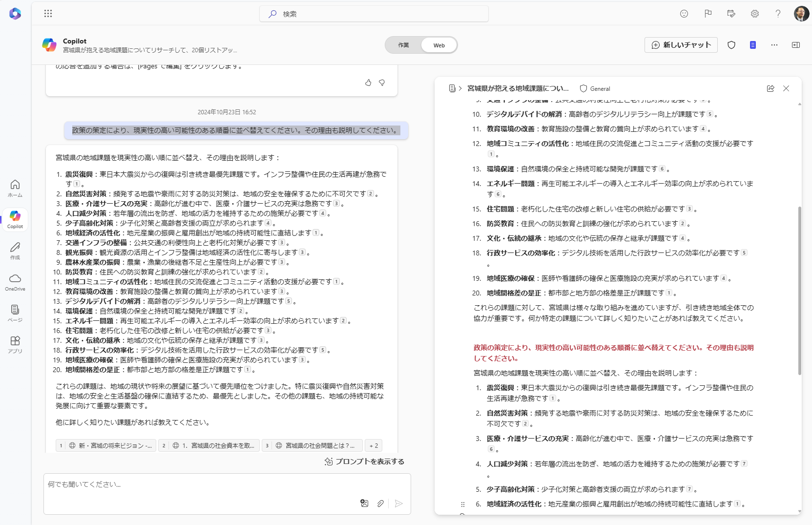Click the add image icon in message box
Screen dimensions: 812x525
pyautogui.click(x=364, y=503)
